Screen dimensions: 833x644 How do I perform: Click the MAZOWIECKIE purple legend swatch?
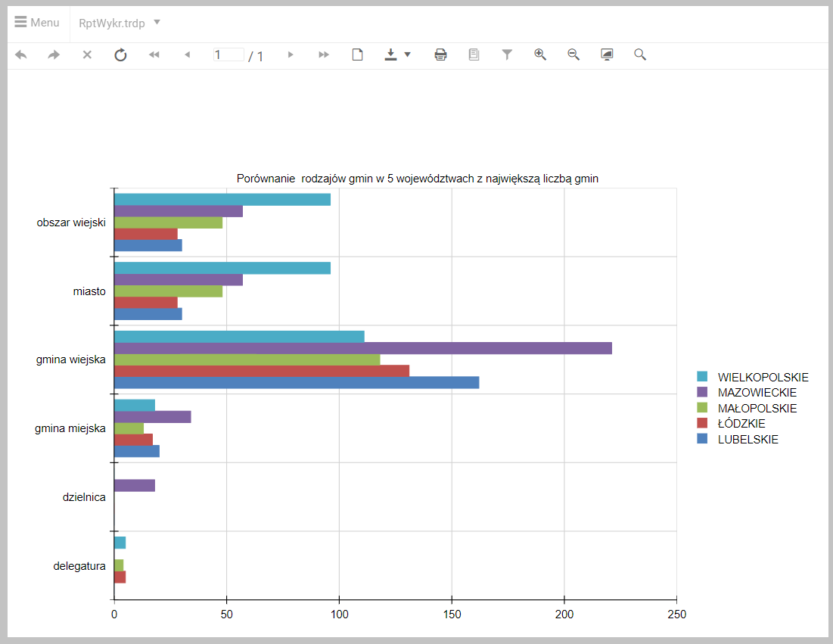click(701, 392)
